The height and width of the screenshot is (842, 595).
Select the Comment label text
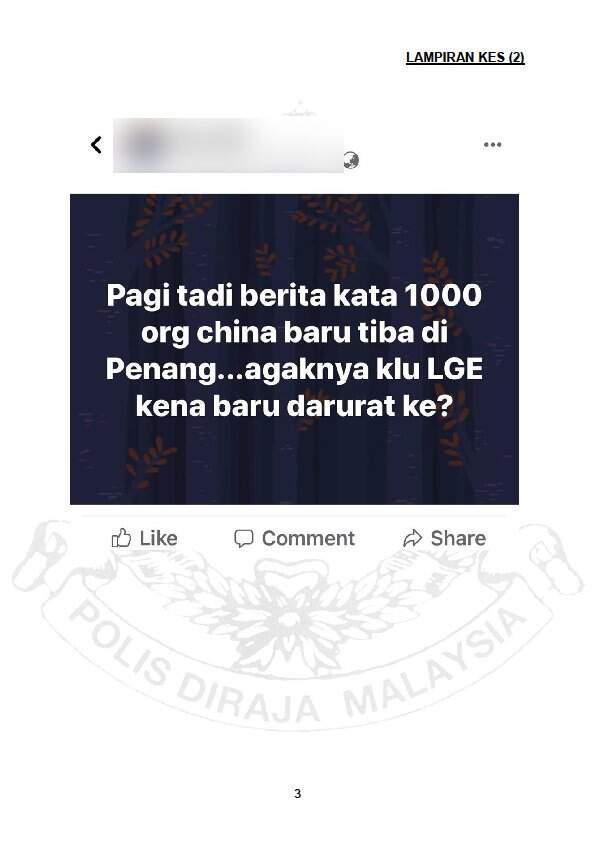click(308, 538)
